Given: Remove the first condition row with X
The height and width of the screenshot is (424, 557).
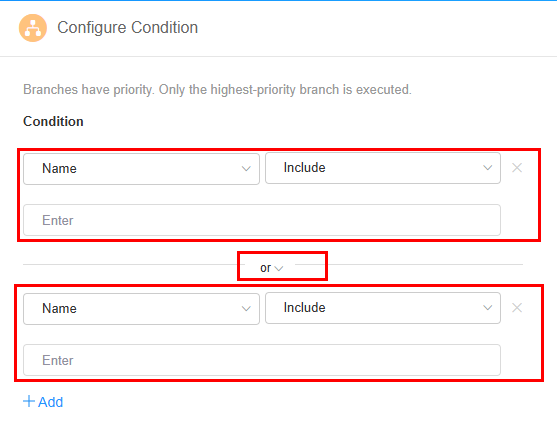Looking at the screenshot, I should coord(517,168).
